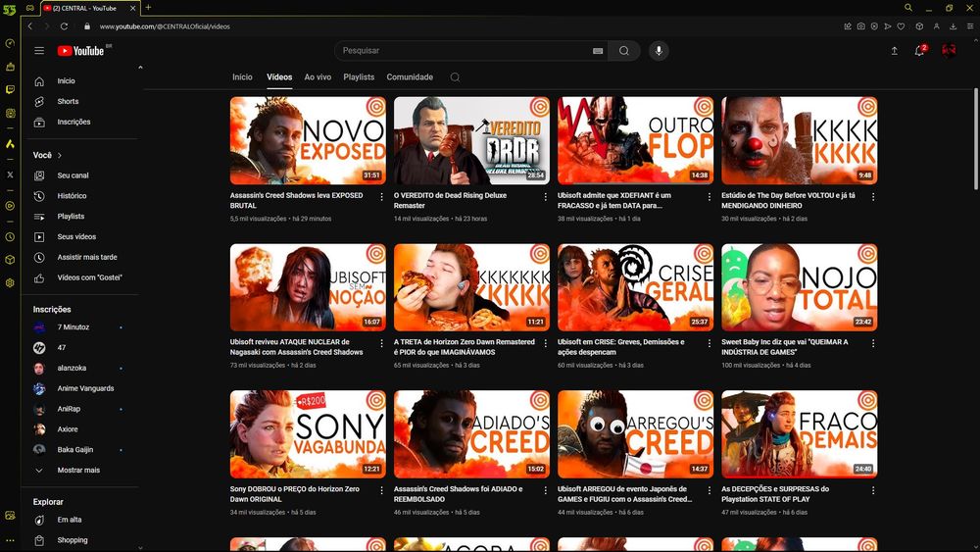Open options menu for XDEFIANT FRACASSO video
Screen dimensions: 980x552
710,197
